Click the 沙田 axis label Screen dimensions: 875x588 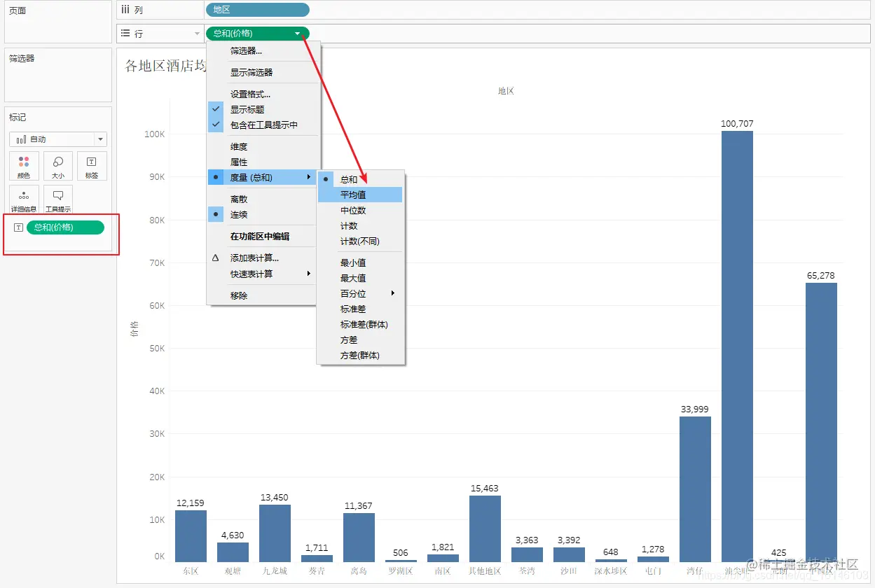(x=569, y=571)
